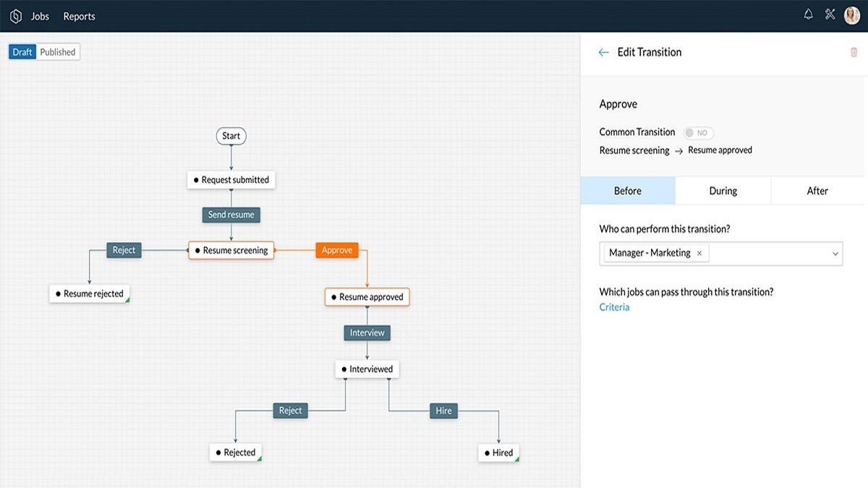Remove Manager - Marketing with the x icon
Viewport: 868px width, 488px height.
(x=699, y=253)
